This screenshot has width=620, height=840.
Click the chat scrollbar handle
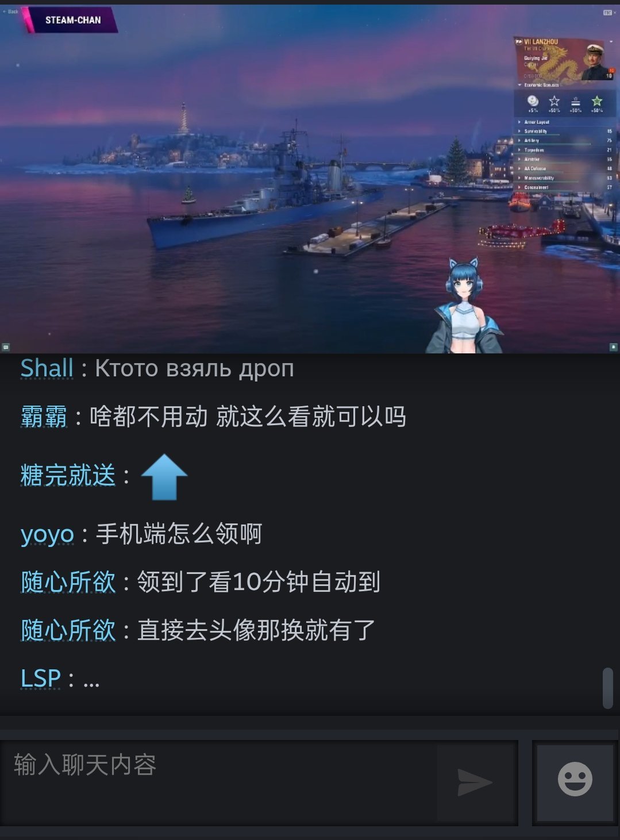(x=607, y=688)
